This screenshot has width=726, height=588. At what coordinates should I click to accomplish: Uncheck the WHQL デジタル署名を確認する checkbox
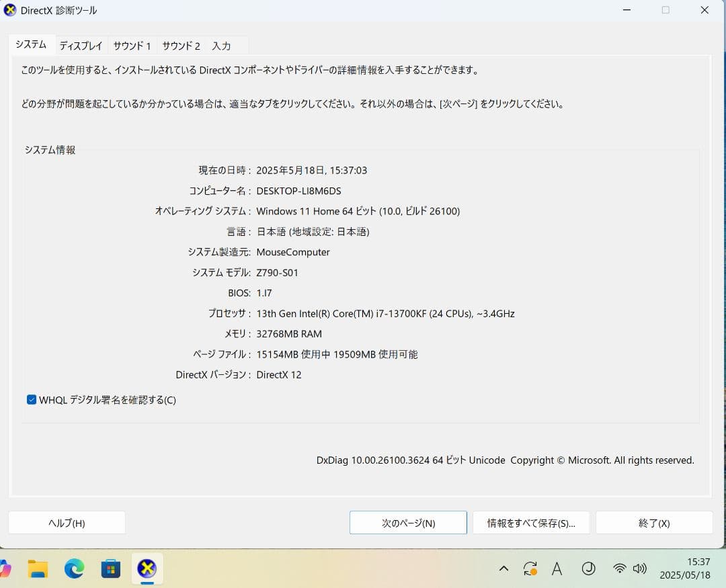pyautogui.click(x=31, y=399)
